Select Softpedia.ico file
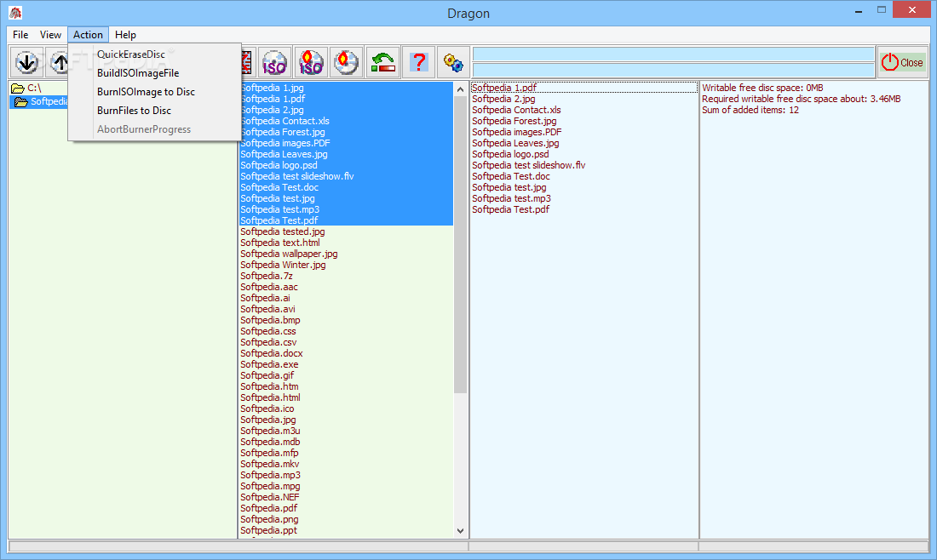The width and height of the screenshot is (937, 560). point(267,409)
